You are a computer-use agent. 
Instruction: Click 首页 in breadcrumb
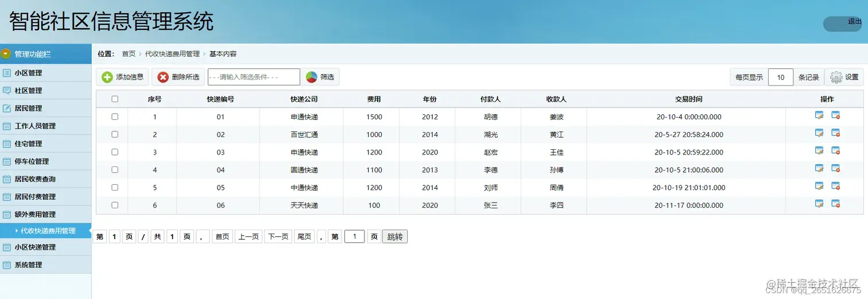click(129, 54)
